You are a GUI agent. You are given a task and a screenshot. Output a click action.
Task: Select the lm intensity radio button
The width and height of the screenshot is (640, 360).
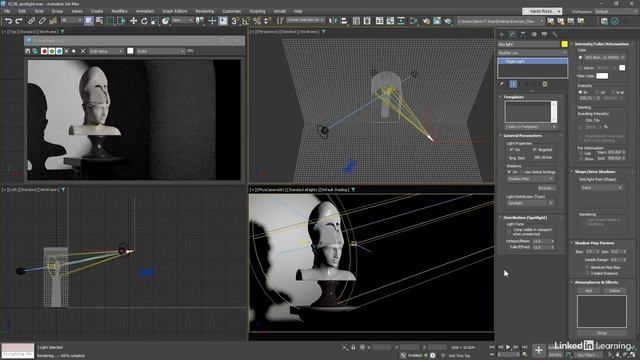(x=580, y=92)
